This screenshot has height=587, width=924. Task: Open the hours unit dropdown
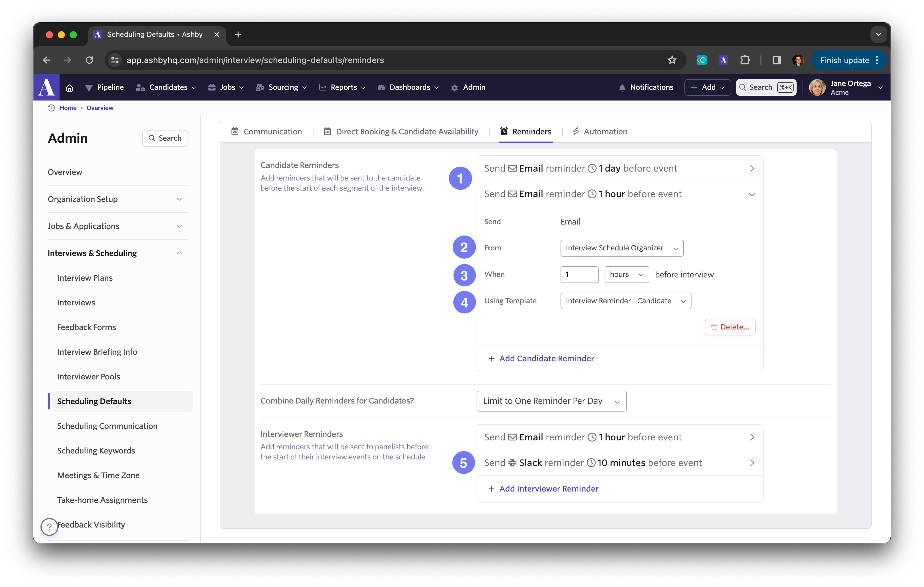click(x=626, y=274)
